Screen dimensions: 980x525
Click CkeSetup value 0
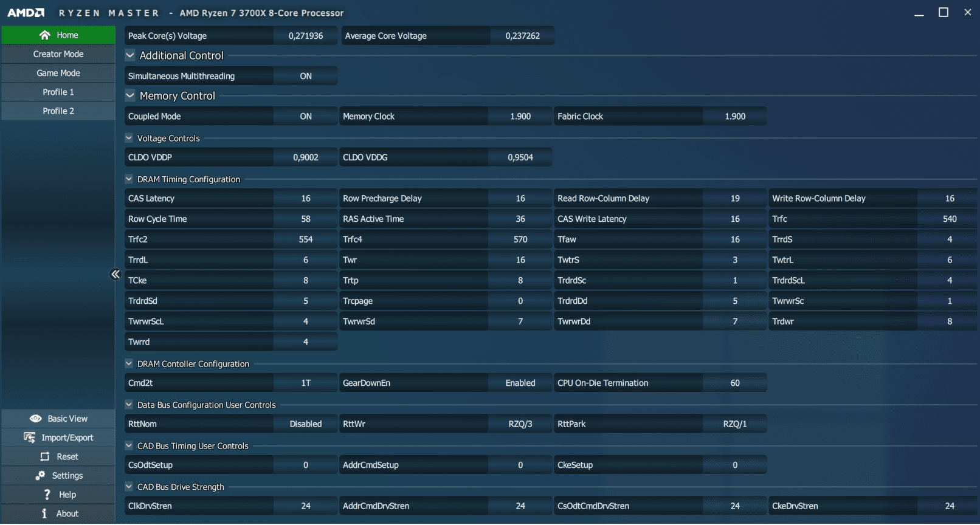(735, 465)
